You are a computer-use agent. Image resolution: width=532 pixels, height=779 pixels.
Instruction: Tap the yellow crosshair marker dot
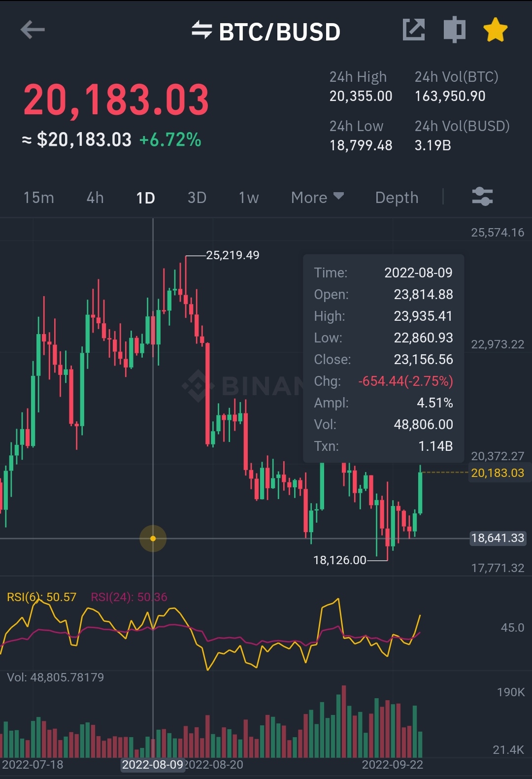(x=153, y=539)
